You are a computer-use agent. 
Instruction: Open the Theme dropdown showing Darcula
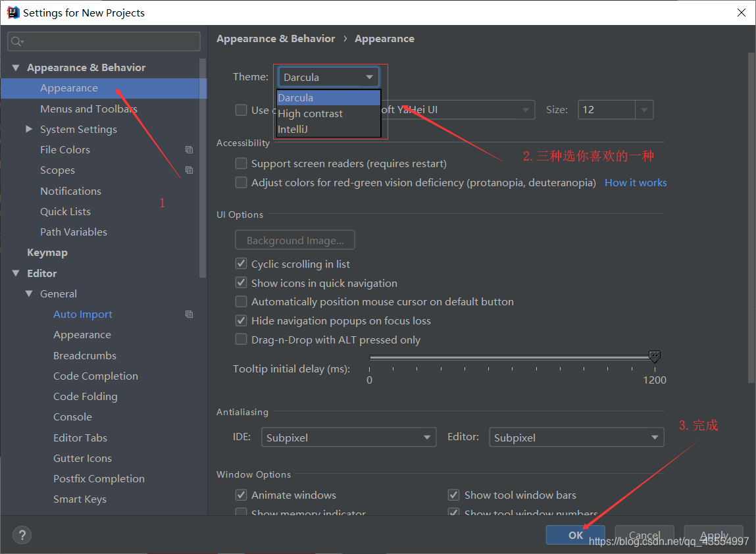[328, 77]
